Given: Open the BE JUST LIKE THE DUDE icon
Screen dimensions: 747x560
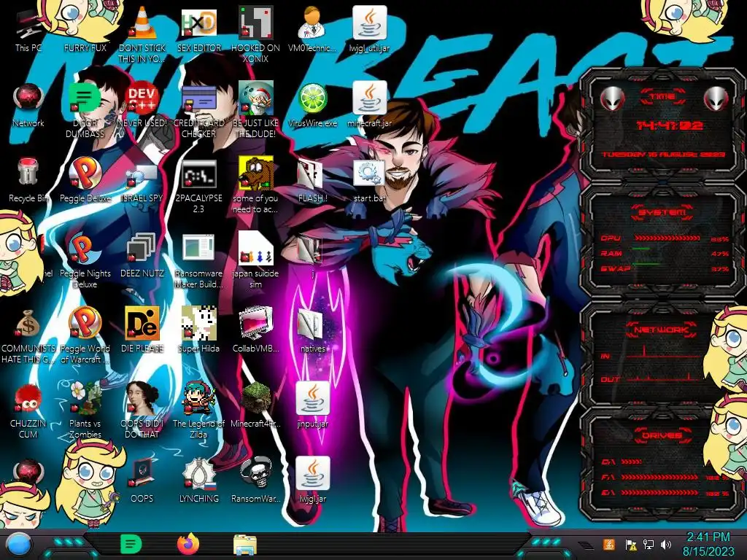Looking at the screenshot, I should [x=256, y=98].
